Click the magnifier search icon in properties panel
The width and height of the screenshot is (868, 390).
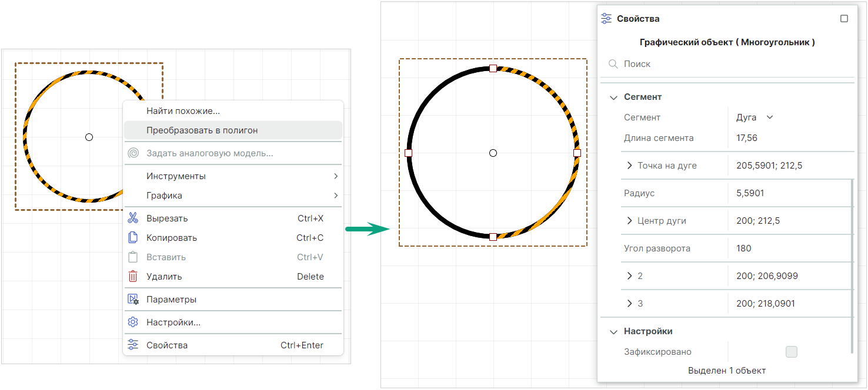(613, 64)
